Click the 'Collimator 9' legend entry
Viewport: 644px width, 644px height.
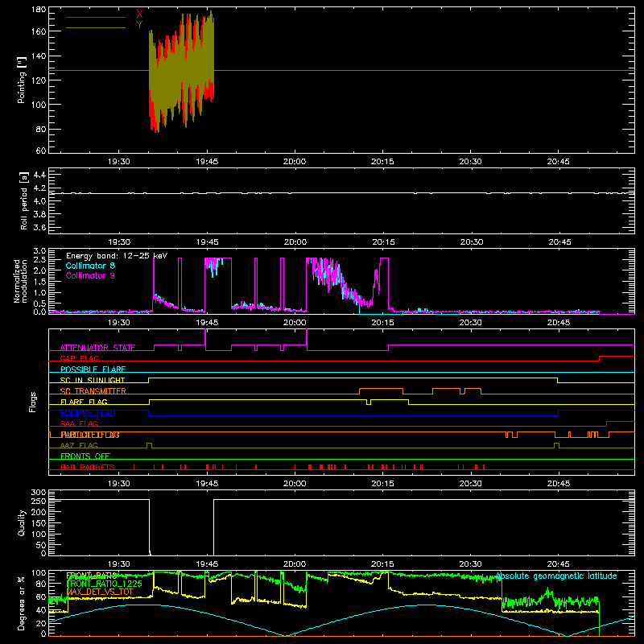coord(90,275)
